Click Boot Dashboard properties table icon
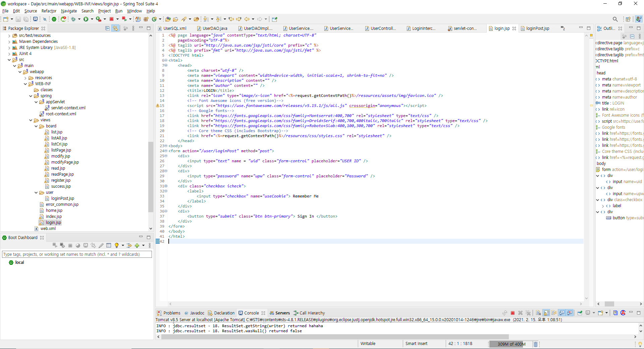The height and width of the screenshot is (349, 644). click(109, 245)
